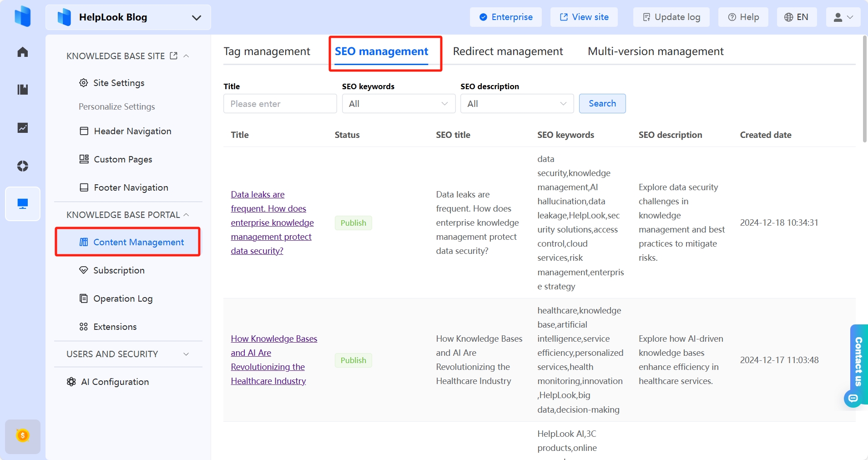This screenshot has height=460, width=868.
Task: Open the article about data leaks and security
Action: tap(272, 222)
